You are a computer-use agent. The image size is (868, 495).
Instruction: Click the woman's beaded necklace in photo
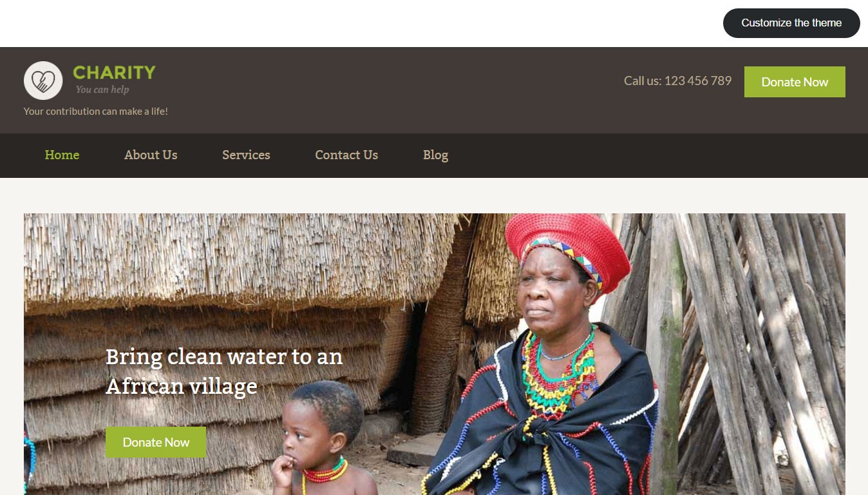559,374
